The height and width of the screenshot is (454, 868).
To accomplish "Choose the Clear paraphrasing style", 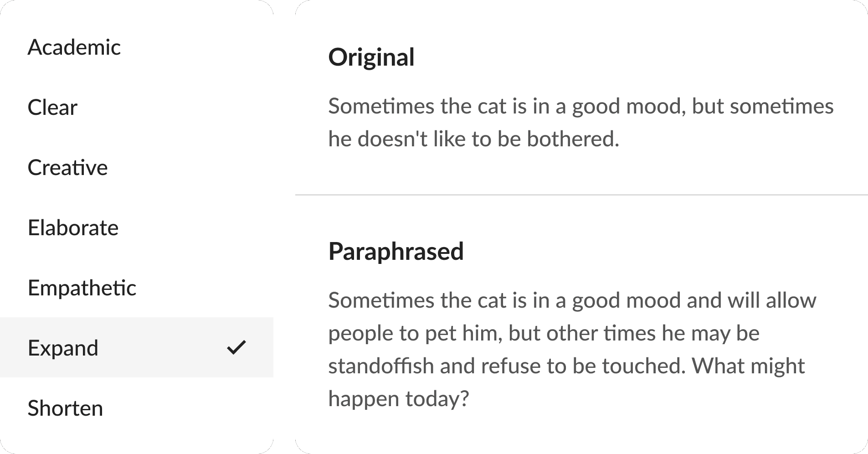I will coord(52,108).
